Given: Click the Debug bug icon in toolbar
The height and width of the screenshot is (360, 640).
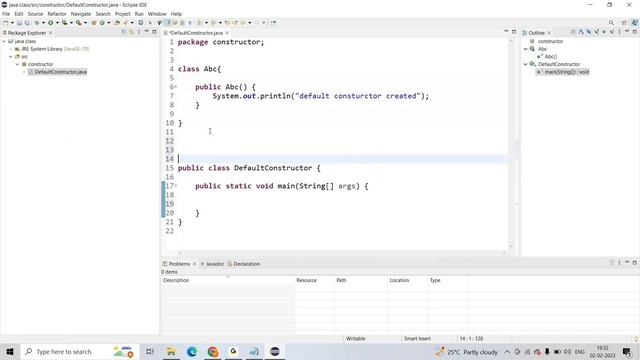Looking at the screenshot, I should (x=36, y=23).
